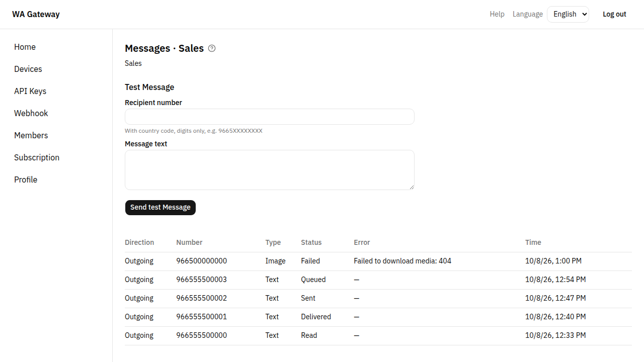Click the Queued status cell

(x=313, y=280)
